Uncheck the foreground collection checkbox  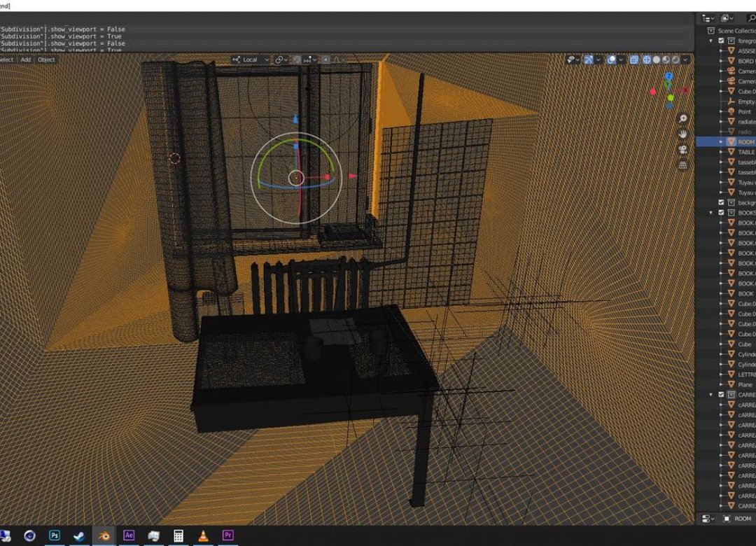point(721,41)
